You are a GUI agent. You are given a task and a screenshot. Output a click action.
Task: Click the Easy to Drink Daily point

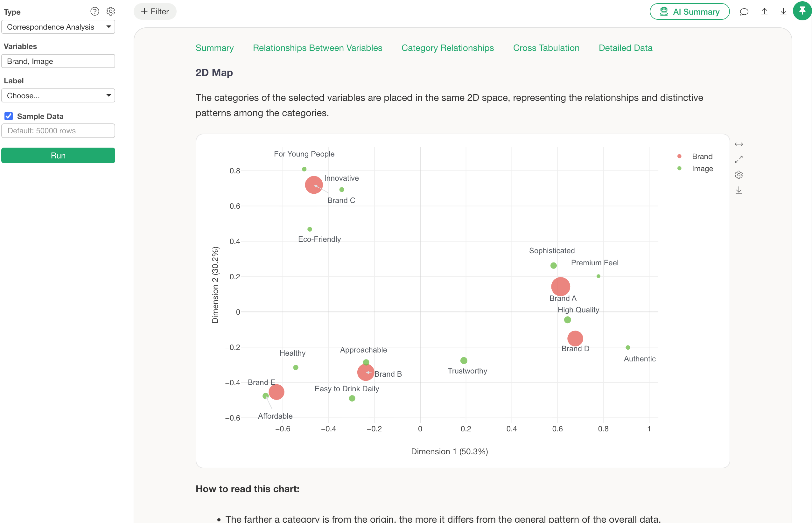[352, 398]
